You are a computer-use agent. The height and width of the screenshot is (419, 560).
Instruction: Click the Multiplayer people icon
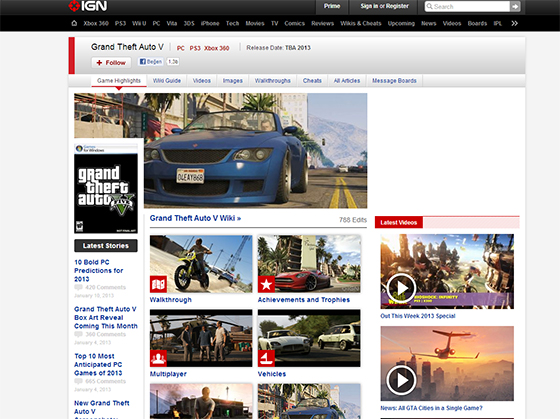pyautogui.click(x=158, y=358)
